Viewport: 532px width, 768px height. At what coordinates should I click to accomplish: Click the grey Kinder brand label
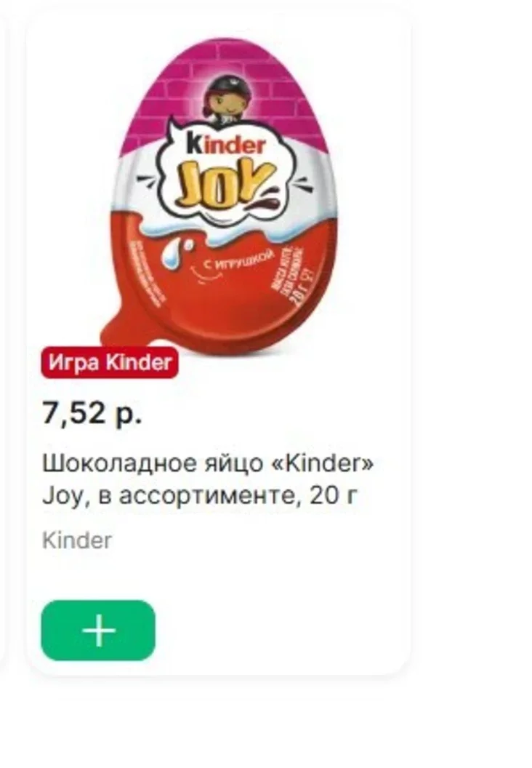click(77, 541)
